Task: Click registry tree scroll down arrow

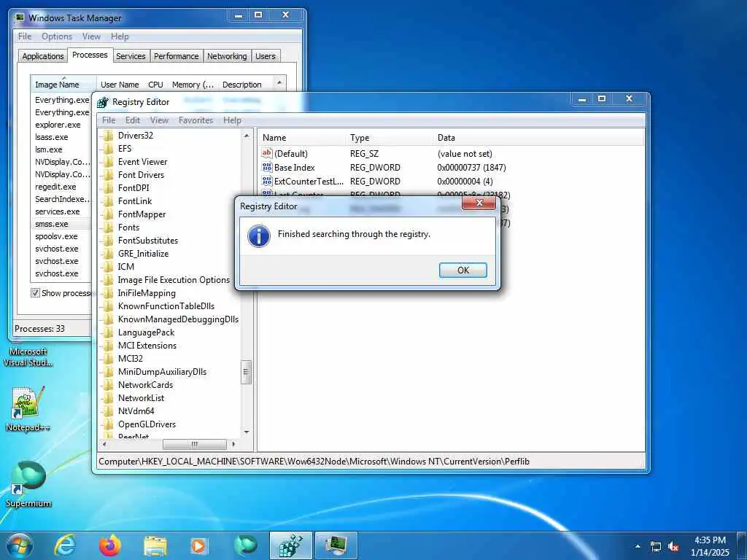Action: 247,432
